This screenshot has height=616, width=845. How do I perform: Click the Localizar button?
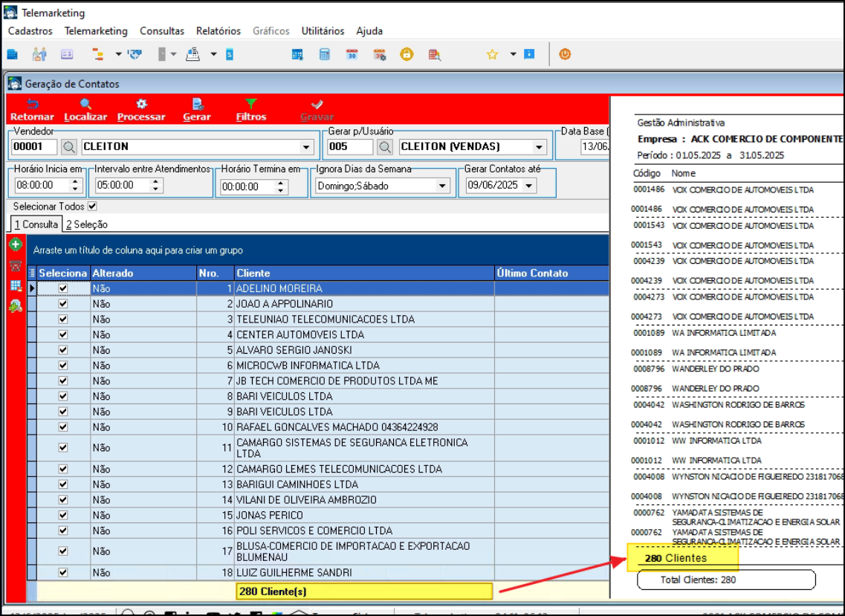click(x=85, y=110)
